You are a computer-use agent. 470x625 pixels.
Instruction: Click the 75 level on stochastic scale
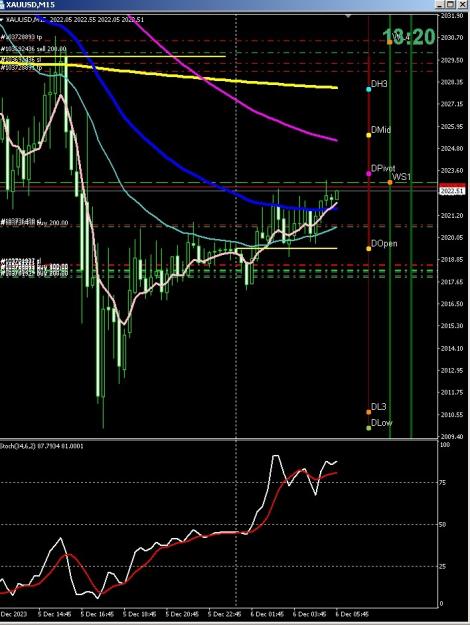click(443, 482)
